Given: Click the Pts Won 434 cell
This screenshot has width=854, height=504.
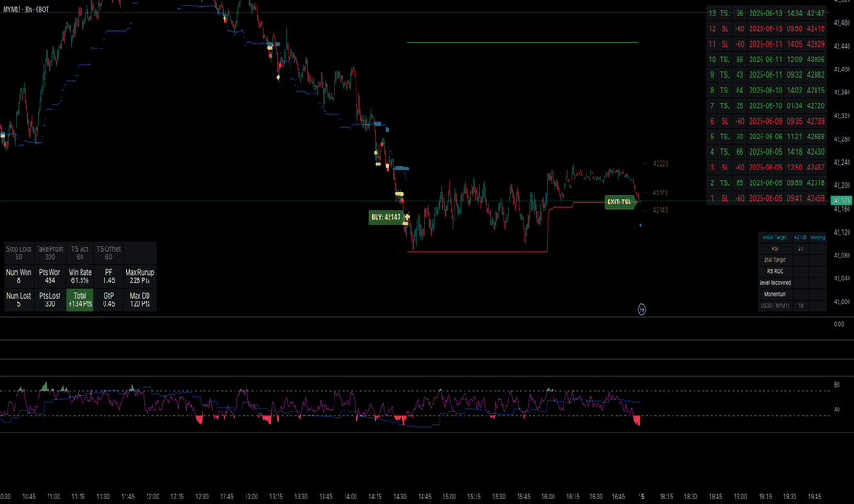Looking at the screenshot, I should point(49,276).
